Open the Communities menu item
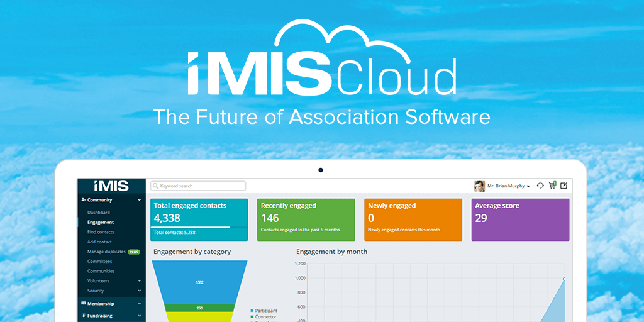 tap(101, 271)
